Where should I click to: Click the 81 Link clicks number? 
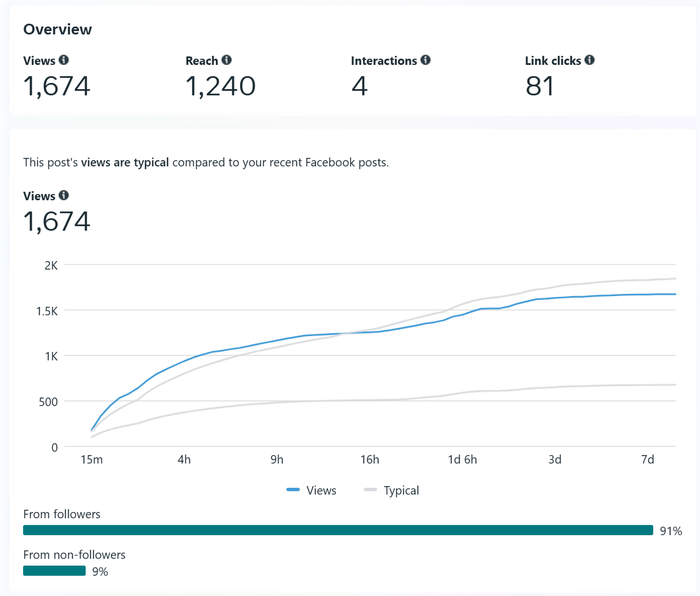[x=539, y=86]
